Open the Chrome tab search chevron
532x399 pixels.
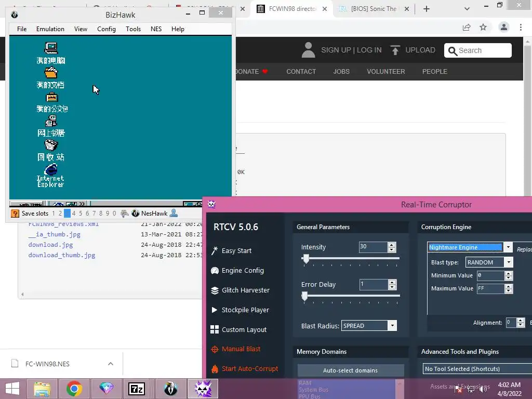coord(467,9)
